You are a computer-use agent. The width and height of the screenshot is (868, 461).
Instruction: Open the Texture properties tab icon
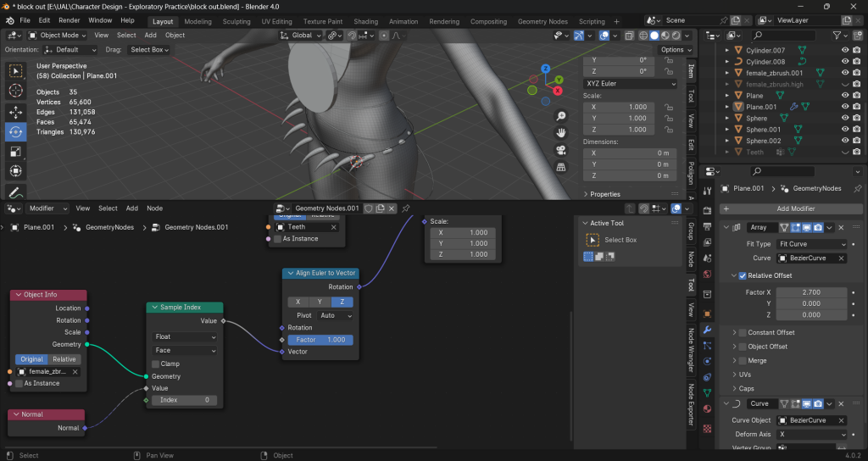[x=707, y=428]
